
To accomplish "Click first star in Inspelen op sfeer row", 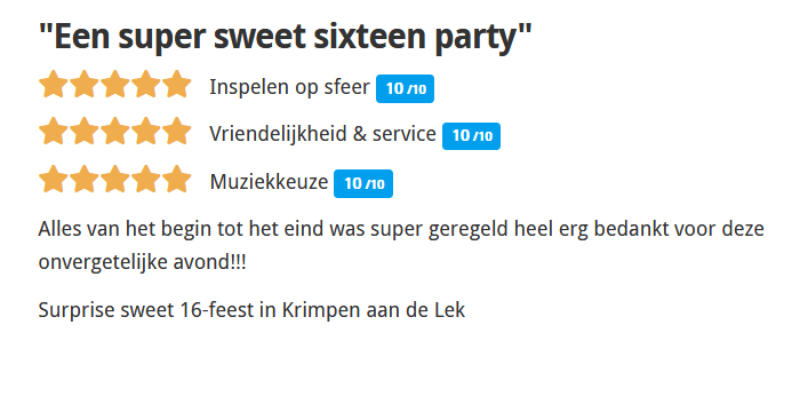I will pyautogui.click(x=53, y=85).
